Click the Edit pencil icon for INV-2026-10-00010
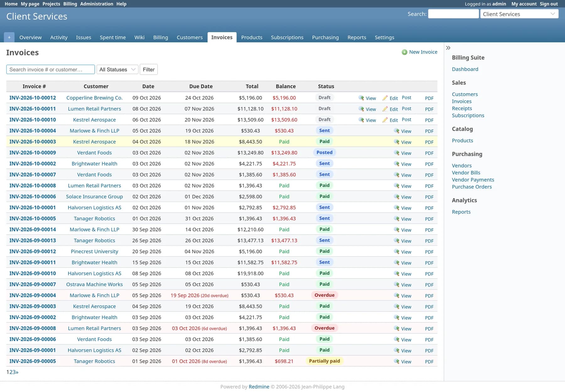 [385, 120]
